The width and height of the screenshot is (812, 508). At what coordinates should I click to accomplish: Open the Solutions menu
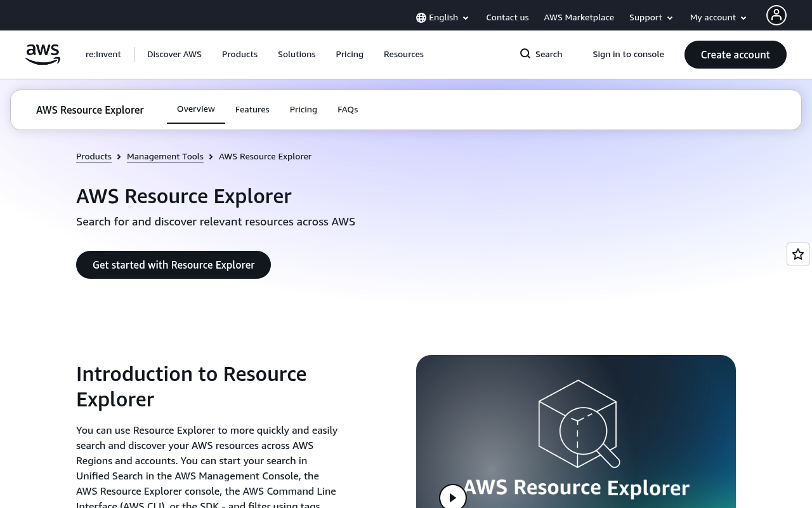[297, 55]
